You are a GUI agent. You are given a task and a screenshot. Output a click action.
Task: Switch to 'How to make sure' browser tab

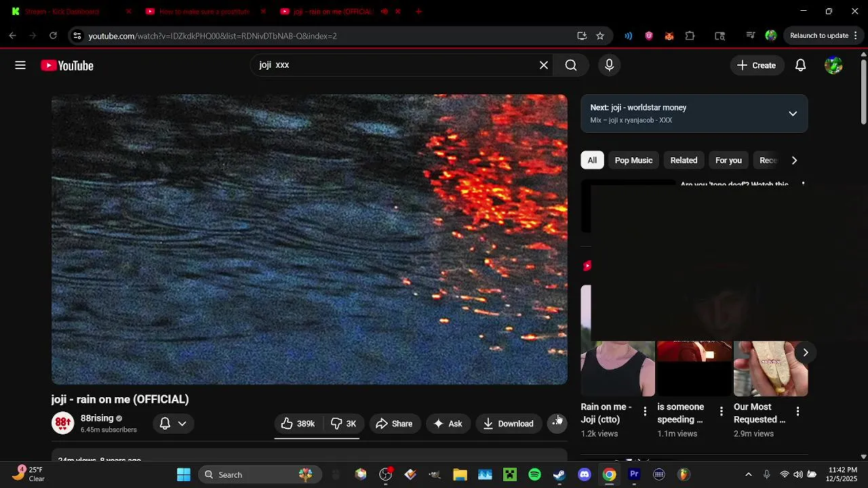click(203, 12)
